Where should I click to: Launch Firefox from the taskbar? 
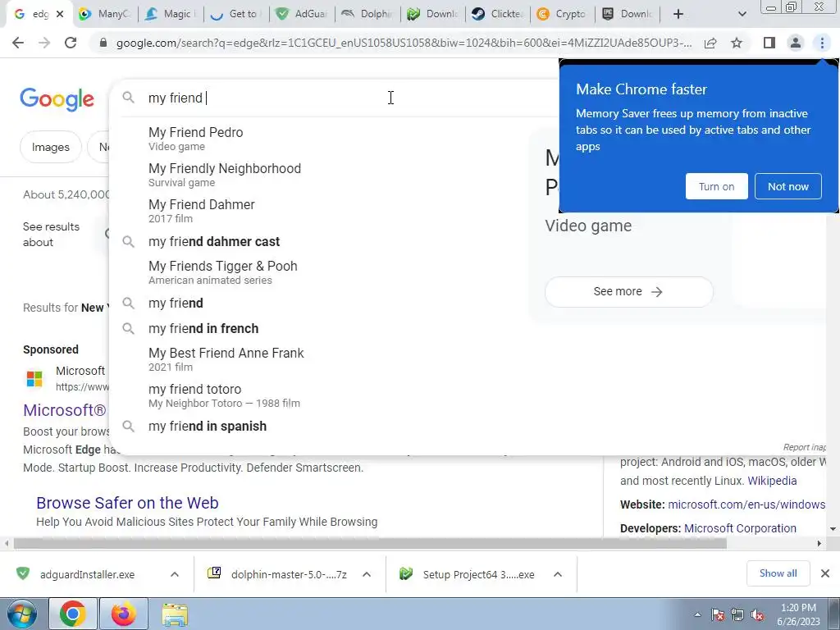point(124,614)
